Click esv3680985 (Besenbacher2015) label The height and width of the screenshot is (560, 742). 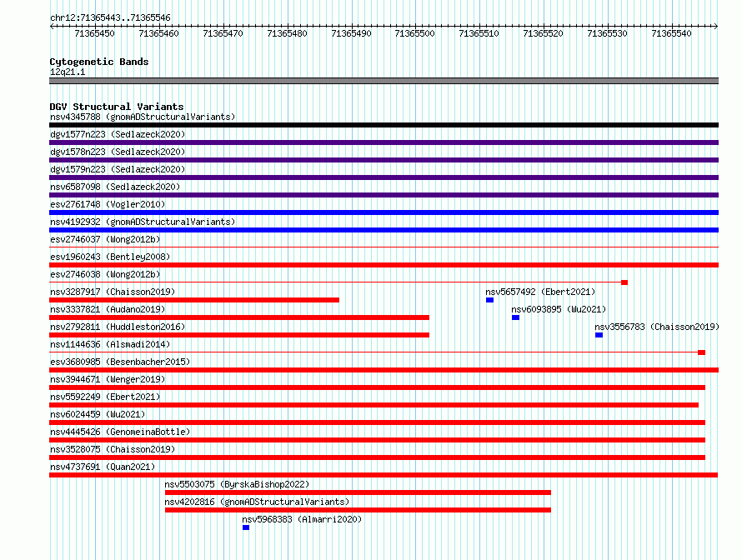(x=120, y=362)
